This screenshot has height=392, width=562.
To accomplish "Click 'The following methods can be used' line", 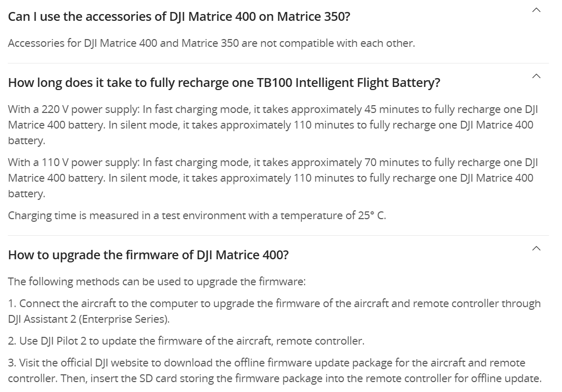I will 157,282.
